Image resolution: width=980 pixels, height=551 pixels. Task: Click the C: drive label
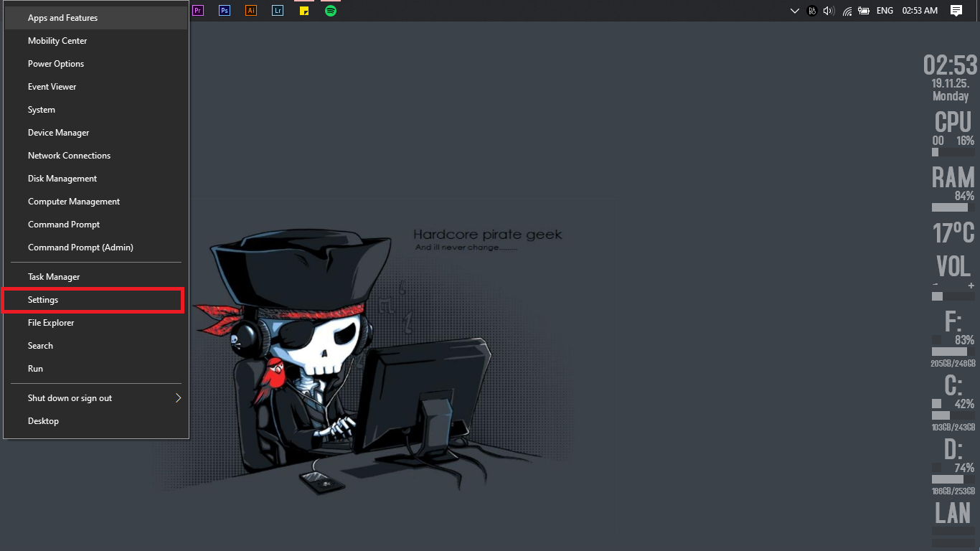click(953, 385)
